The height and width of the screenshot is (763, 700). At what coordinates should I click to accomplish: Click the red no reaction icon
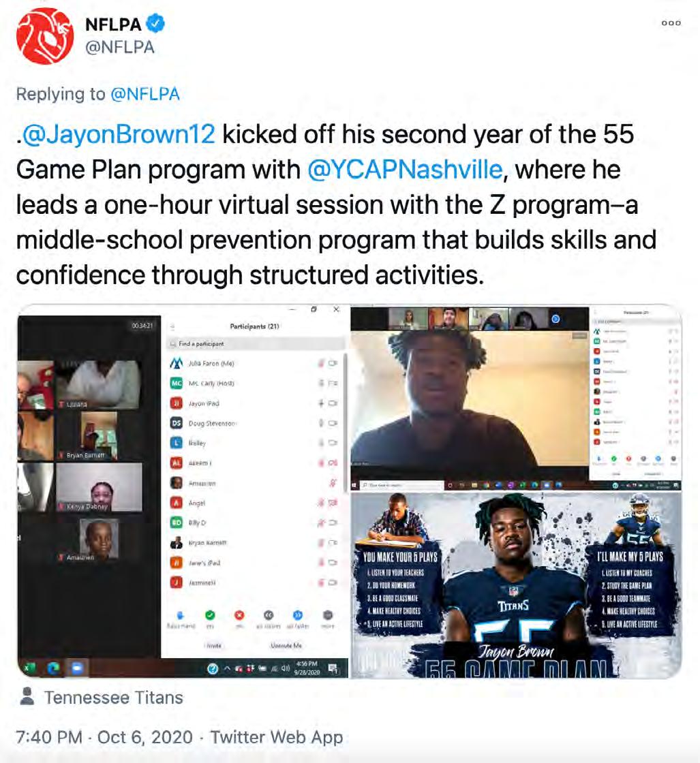coord(239,615)
